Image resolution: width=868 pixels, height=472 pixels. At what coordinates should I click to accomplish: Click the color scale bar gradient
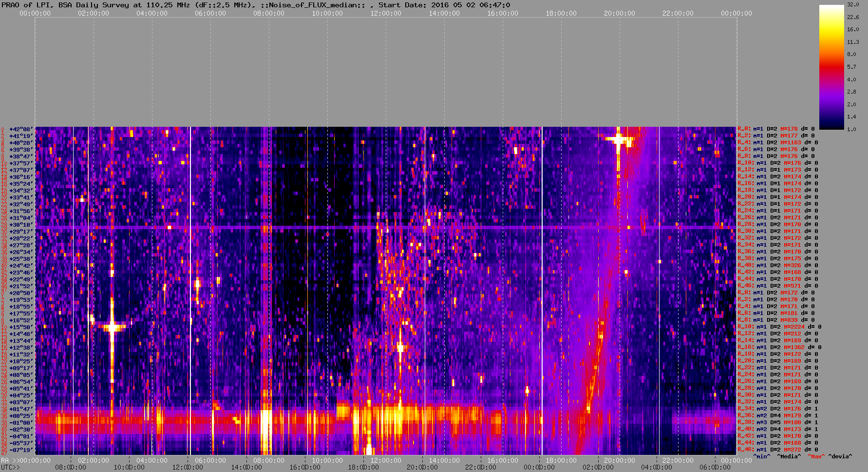[831, 67]
